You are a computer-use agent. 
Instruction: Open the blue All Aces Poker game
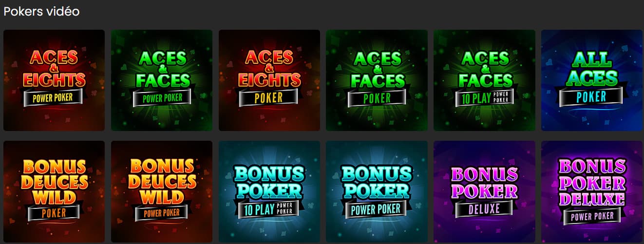pyautogui.click(x=592, y=80)
